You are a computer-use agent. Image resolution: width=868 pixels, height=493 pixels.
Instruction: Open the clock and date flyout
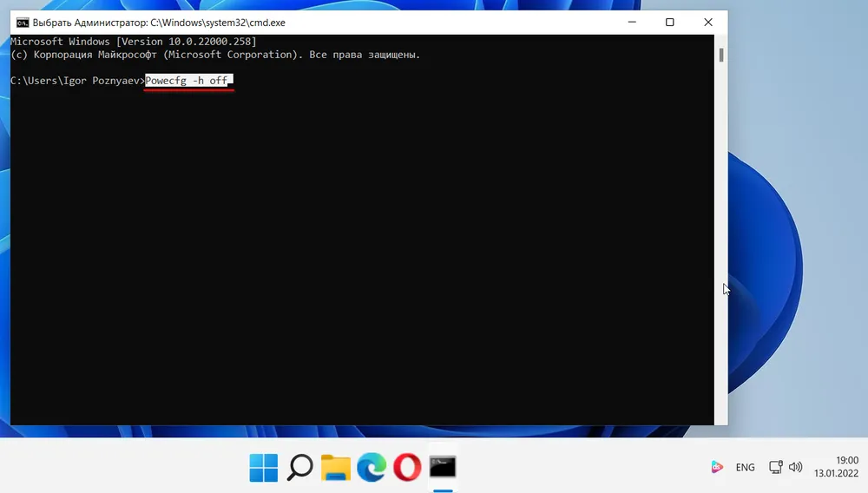click(836, 467)
